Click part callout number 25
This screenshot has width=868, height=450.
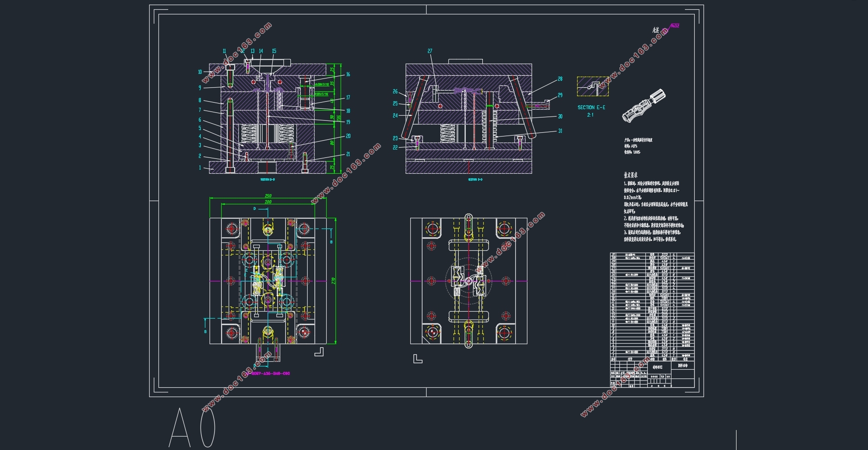(395, 104)
